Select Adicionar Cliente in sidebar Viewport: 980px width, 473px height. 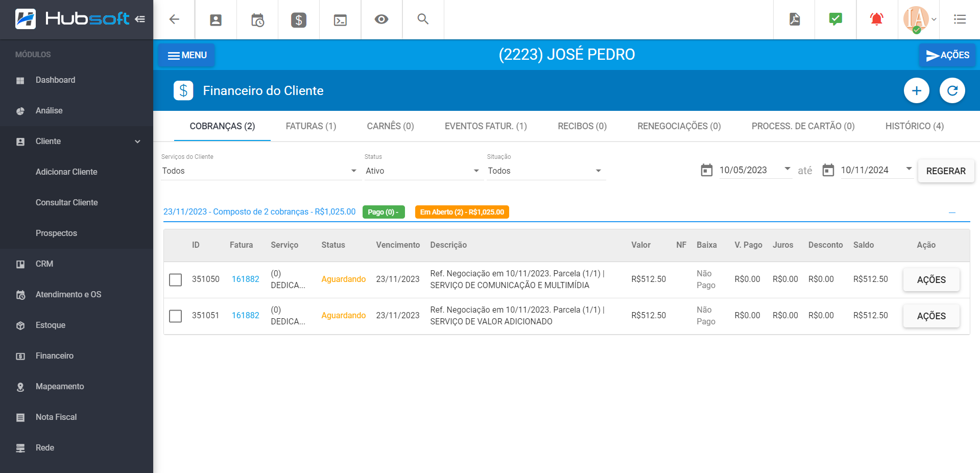(77, 172)
